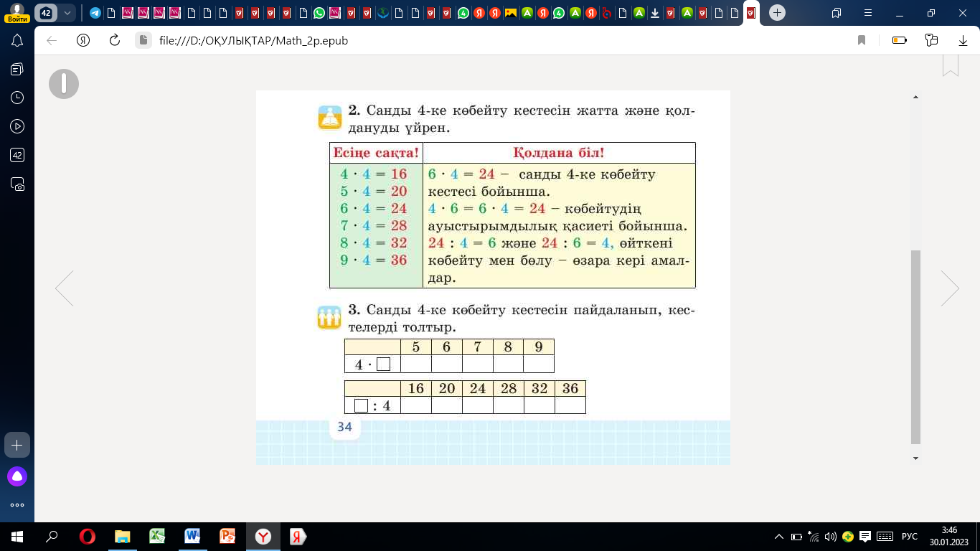Open the 42 tabs counter
This screenshot has width=980, height=551.
coord(46,13)
